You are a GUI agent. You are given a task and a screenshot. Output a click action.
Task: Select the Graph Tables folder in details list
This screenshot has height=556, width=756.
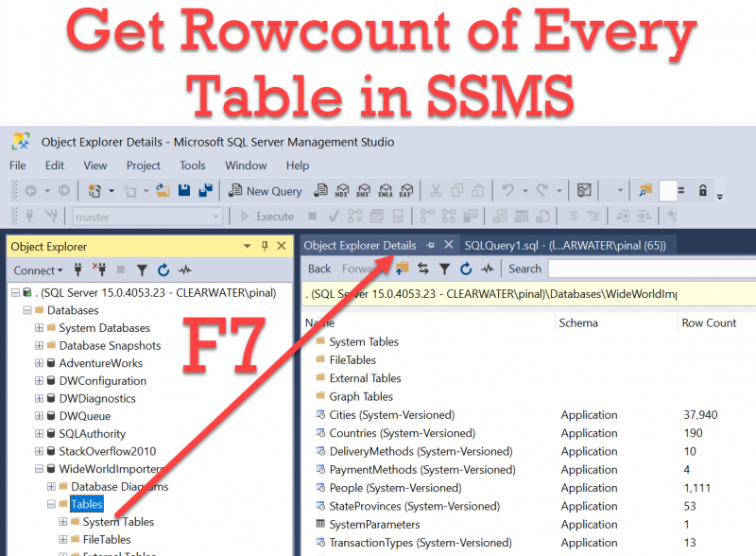point(361,396)
